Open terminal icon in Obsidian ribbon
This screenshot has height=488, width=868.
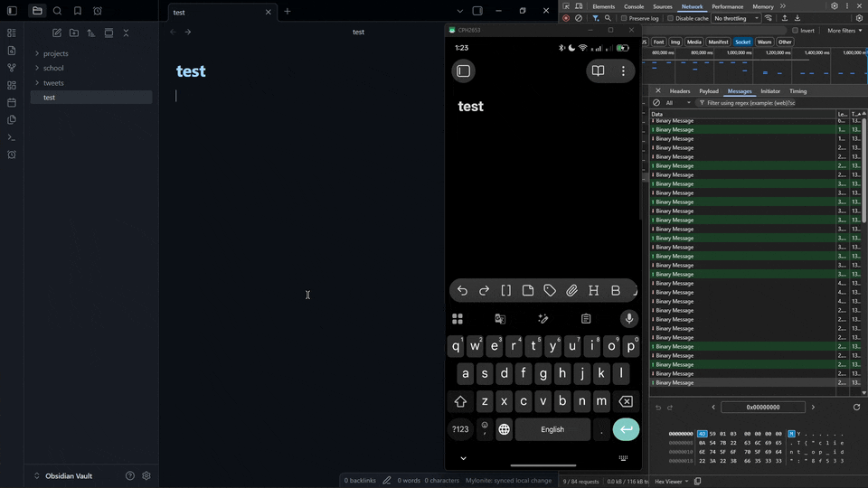point(12,137)
